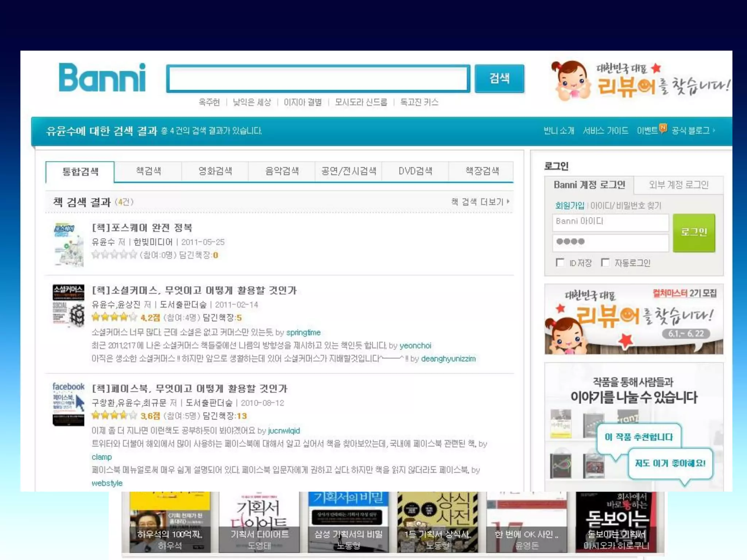Open 반니 소개 link
This screenshot has width=747, height=560.
(559, 131)
